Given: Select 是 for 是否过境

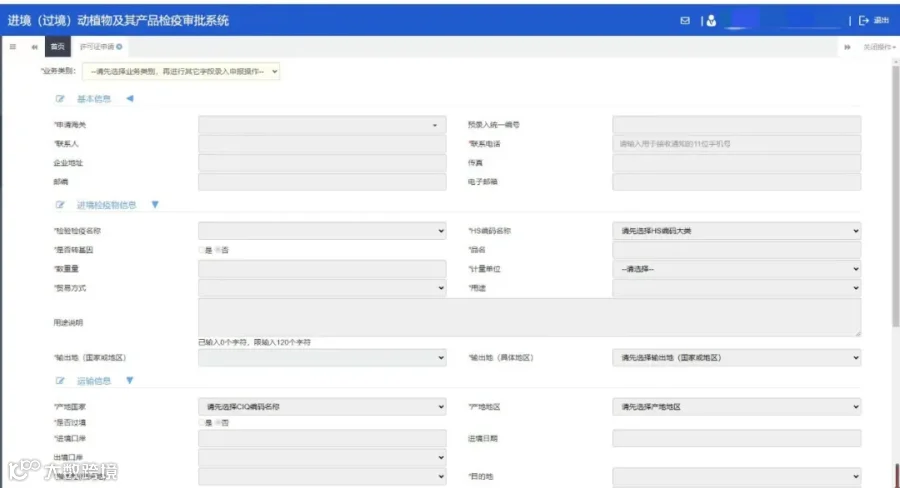Looking at the screenshot, I should tap(202, 423).
